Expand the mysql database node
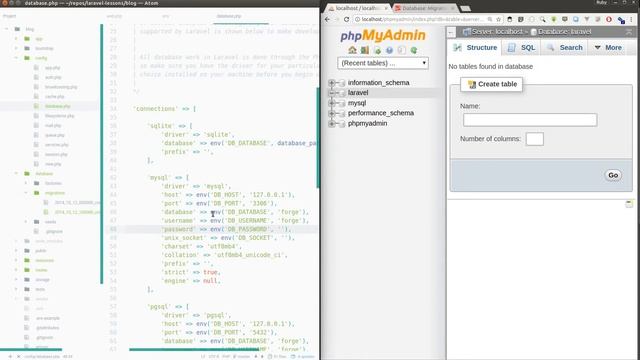The width and height of the screenshot is (640, 360). pos(331,103)
